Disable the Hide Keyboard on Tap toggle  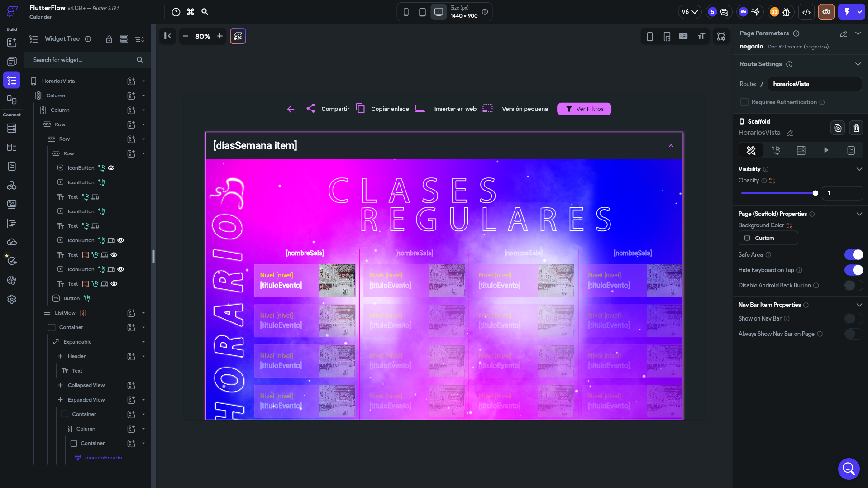click(x=854, y=270)
